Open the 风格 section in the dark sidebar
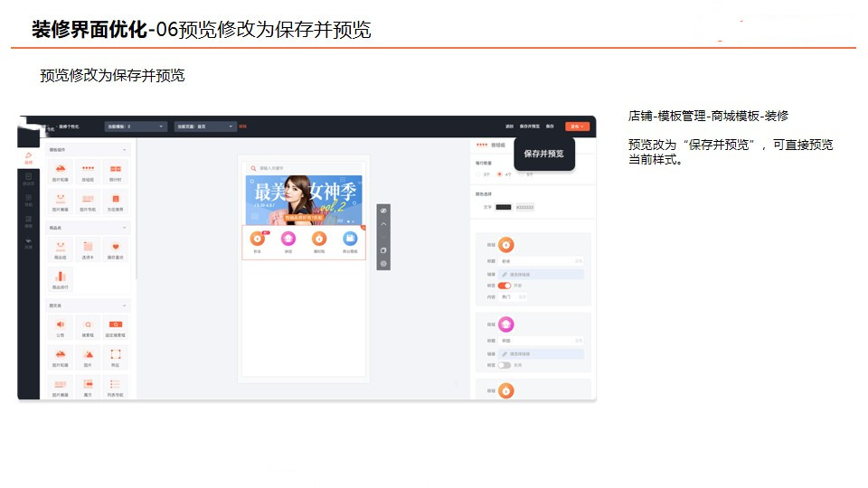 click(28, 243)
